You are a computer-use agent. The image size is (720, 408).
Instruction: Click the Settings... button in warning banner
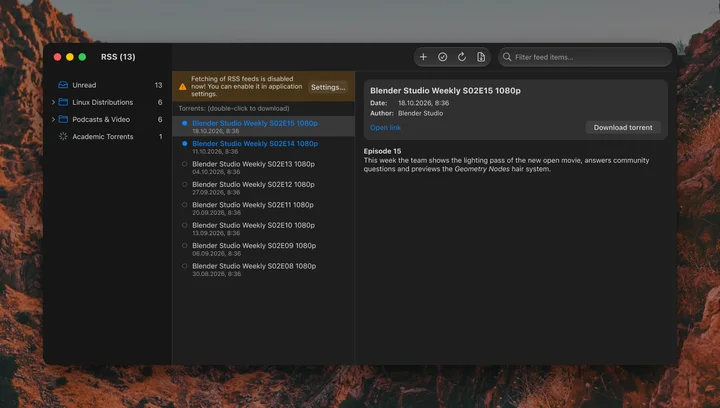click(x=328, y=87)
